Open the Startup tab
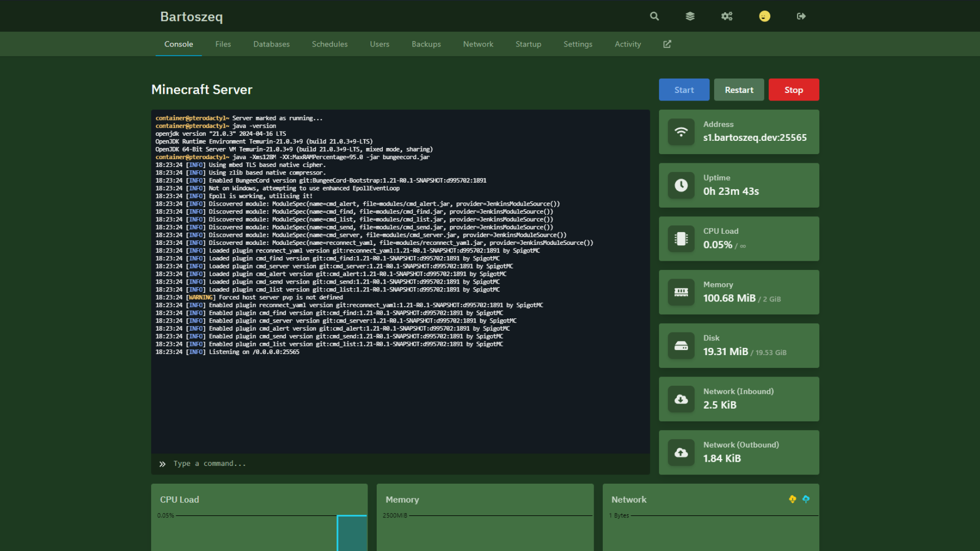The width and height of the screenshot is (980, 551). point(528,44)
